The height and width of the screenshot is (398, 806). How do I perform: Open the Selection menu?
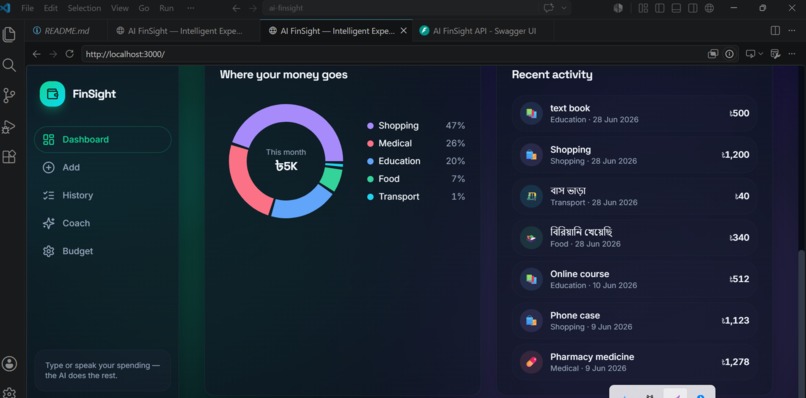[x=84, y=8]
